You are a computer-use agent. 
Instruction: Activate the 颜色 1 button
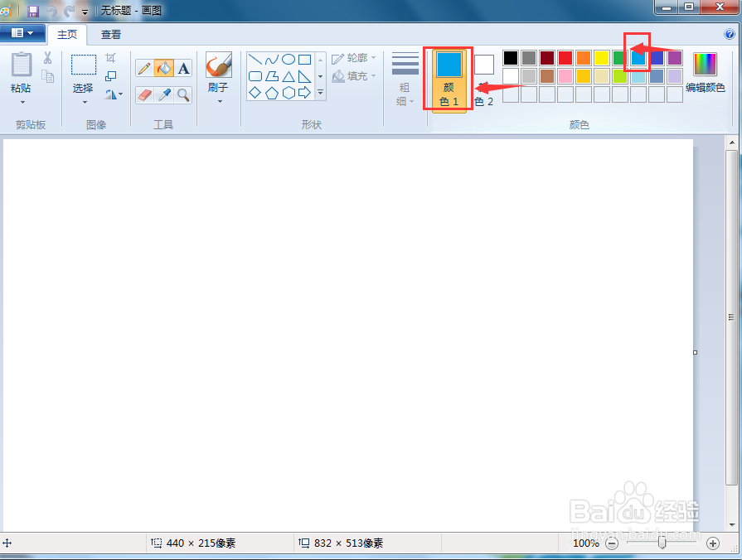[449, 80]
